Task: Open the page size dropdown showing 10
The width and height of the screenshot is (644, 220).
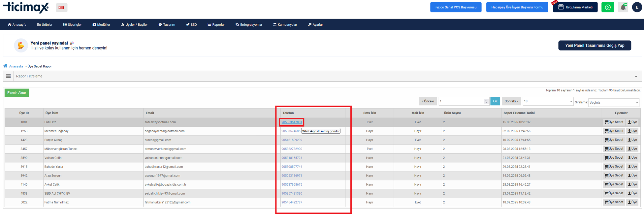Action: [547, 101]
